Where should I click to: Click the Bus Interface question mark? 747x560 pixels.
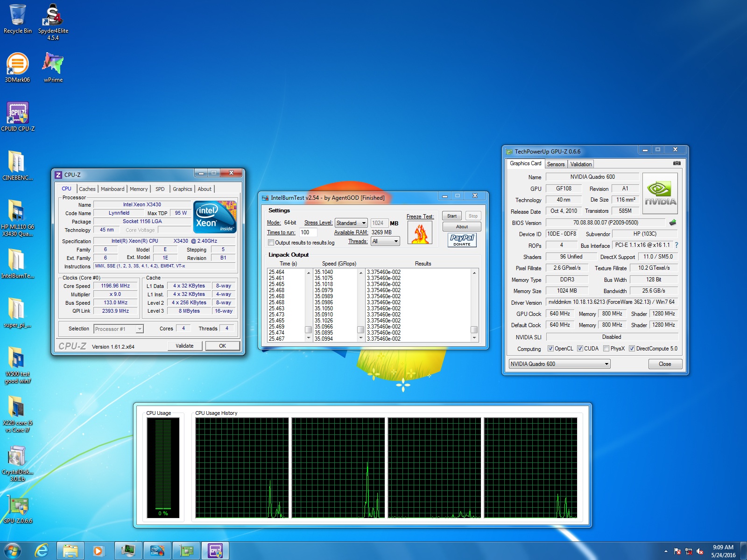677,245
